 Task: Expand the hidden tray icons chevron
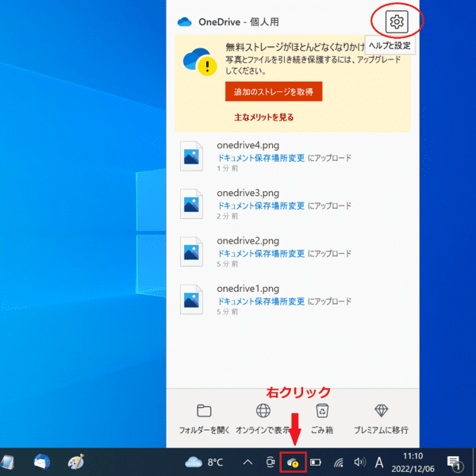[x=248, y=463]
